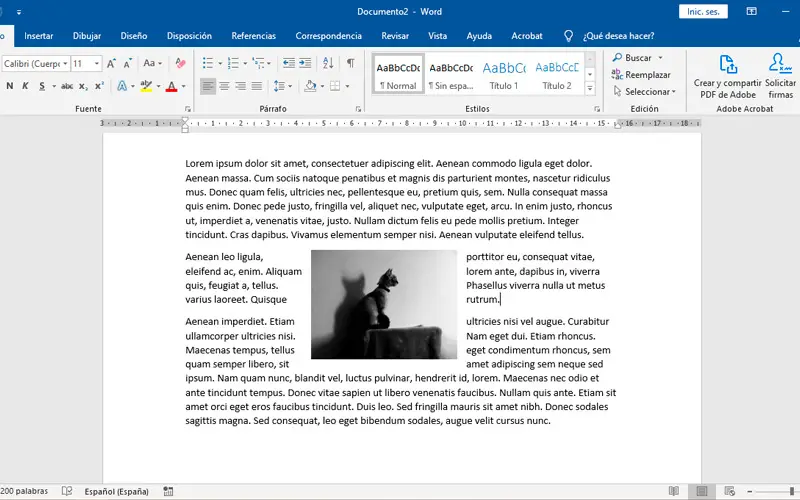Toggle italic with the K button
The height and width of the screenshot is (500, 800).
[x=26, y=86]
